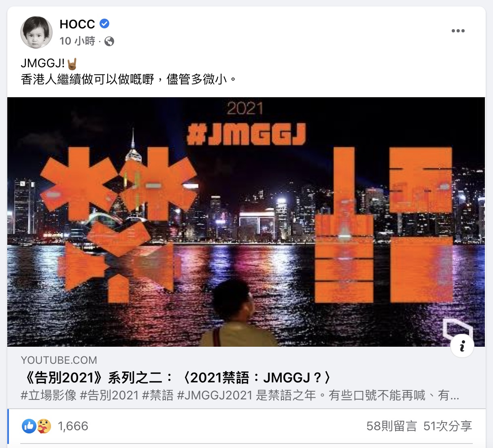Screen dimensions: 493x448
Task: Click the YOUTUBE.COM source label
Action: point(59,360)
